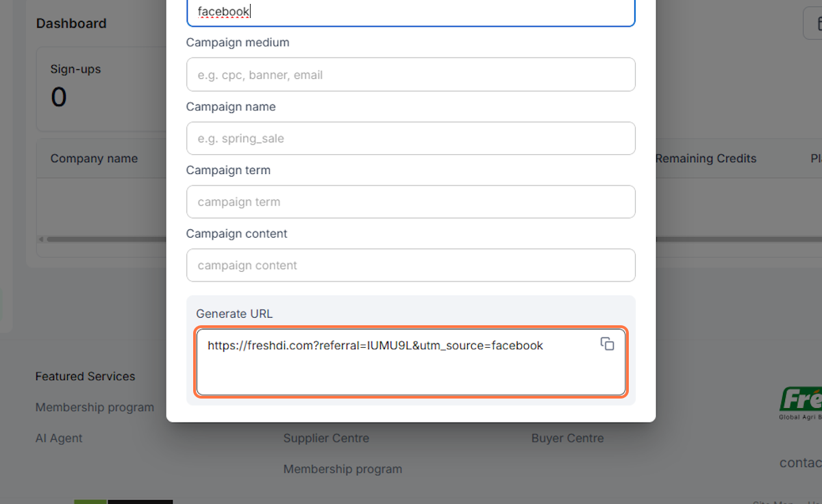Click the Campaign source field containing facebook

pos(410,12)
